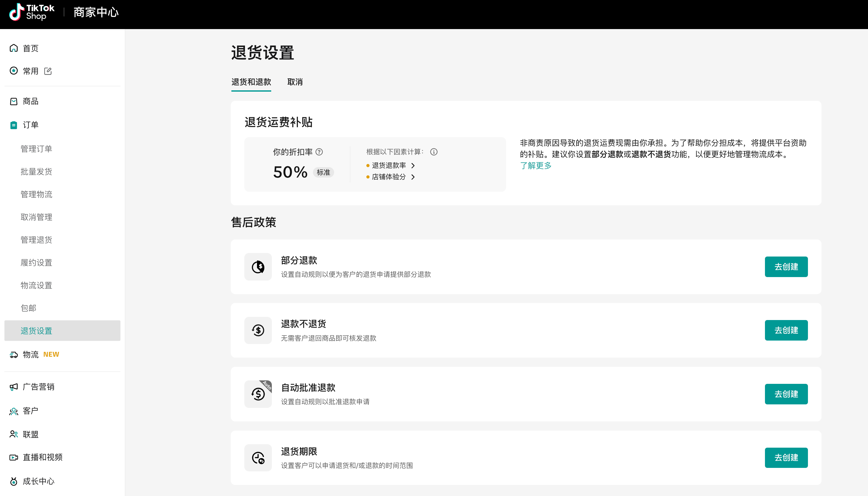
Task: Click the 部分退款 pie-chart icon
Action: tap(258, 267)
